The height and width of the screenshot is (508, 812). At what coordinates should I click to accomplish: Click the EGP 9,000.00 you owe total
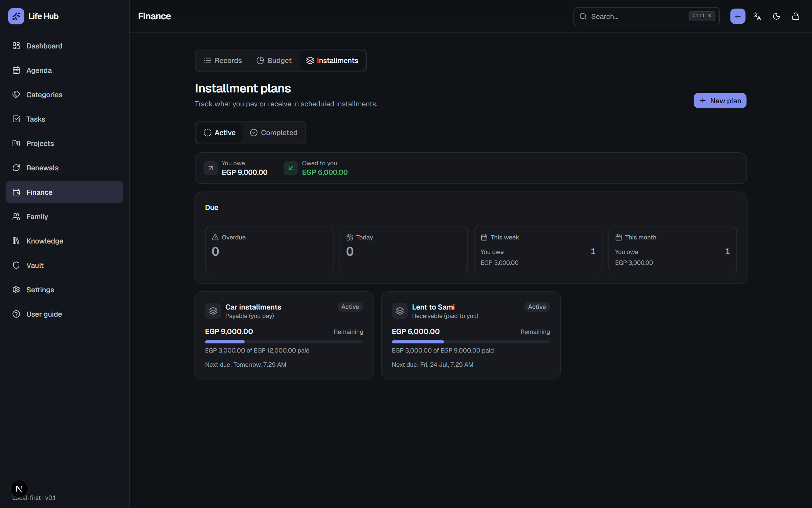pyautogui.click(x=244, y=172)
